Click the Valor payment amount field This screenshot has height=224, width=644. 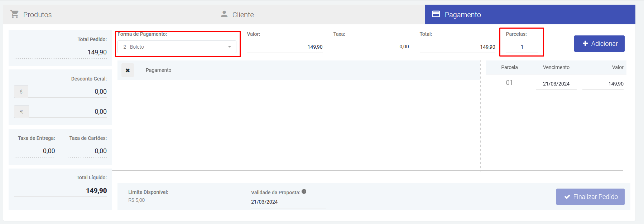(x=285, y=47)
